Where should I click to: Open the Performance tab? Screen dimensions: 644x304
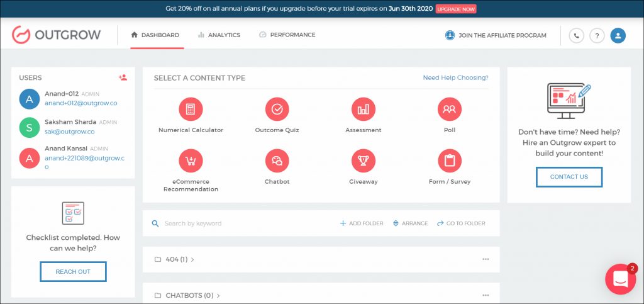pos(287,35)
